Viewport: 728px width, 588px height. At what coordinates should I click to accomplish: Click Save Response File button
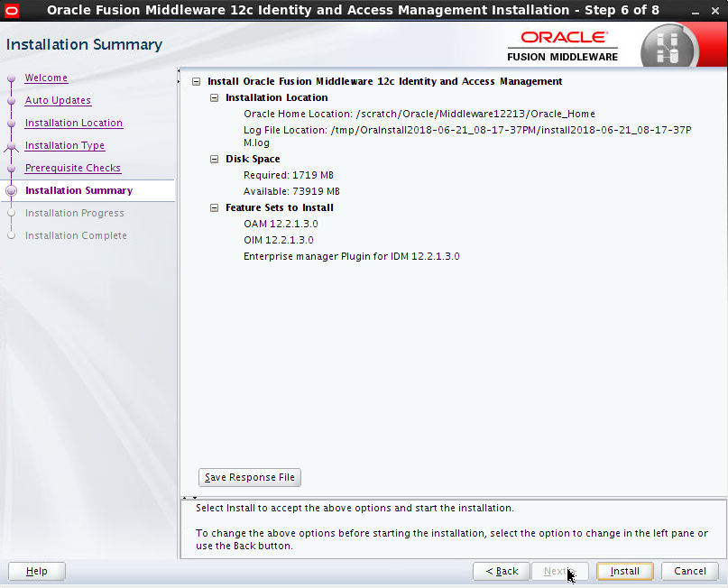click(250, 478)
